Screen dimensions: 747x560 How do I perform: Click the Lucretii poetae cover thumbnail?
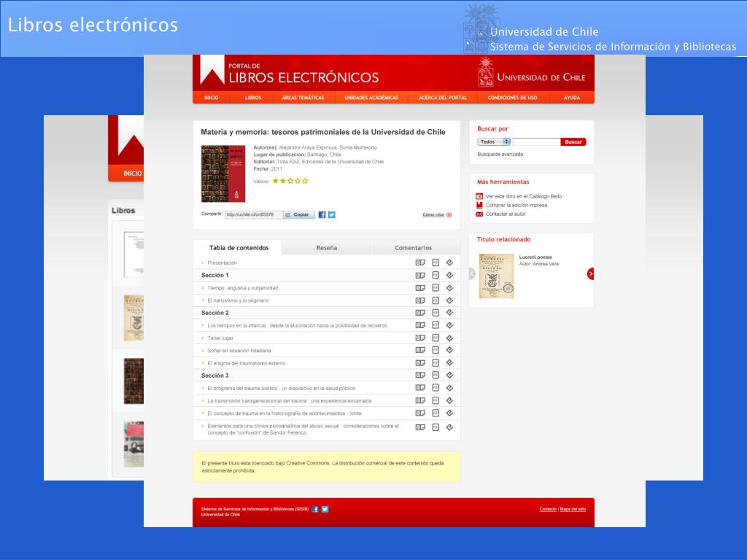pyautogui.click(x=496, y=276)
